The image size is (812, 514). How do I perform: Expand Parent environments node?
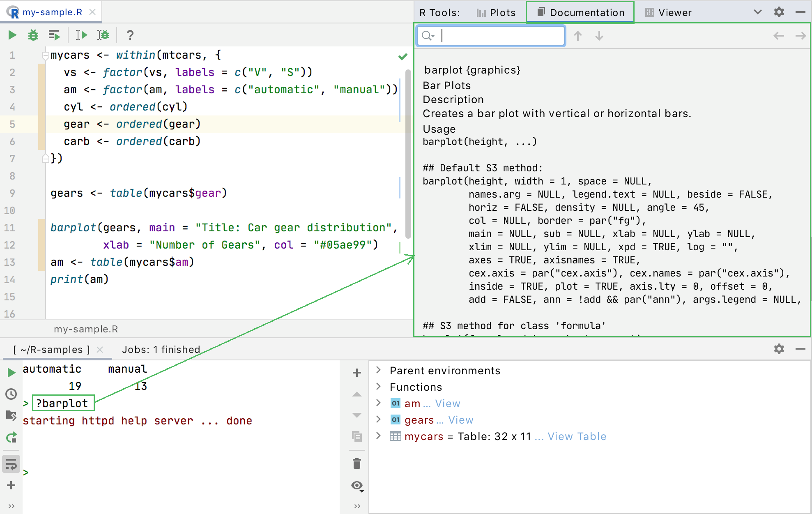tap(378, 371)
